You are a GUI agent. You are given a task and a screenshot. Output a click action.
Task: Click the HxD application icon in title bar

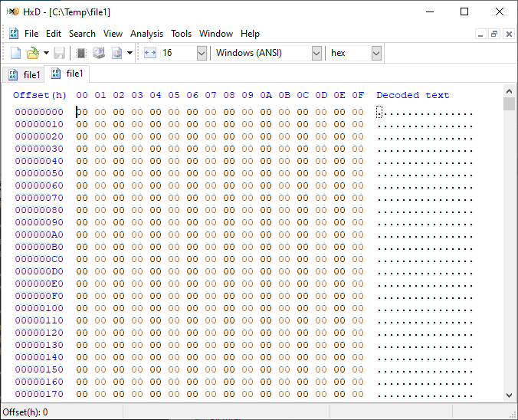(x=12, y=12)
